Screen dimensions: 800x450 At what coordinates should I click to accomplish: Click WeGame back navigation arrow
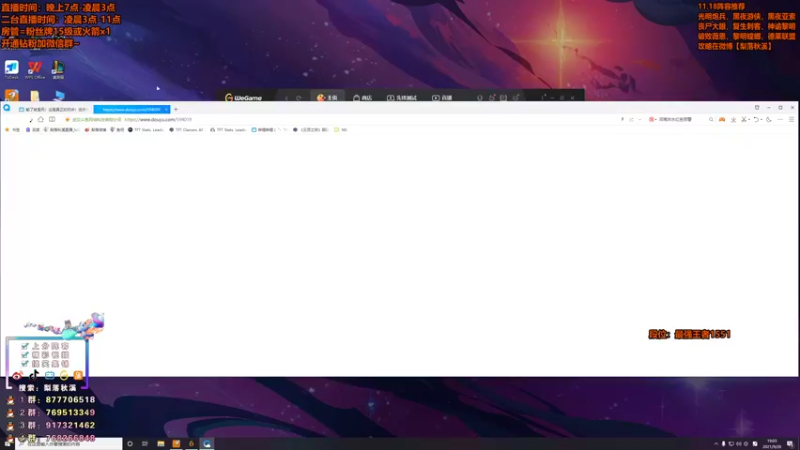(x=286, y=97)
